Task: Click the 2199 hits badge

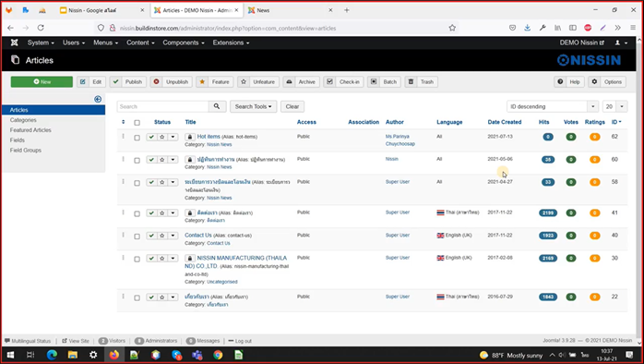Action: point(548,213)
